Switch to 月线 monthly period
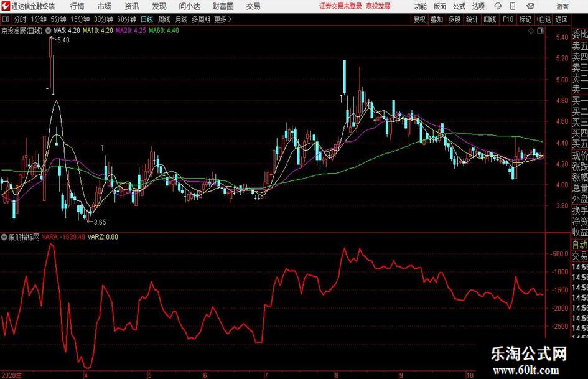This screenshot has width=588, height=379. [x=182, y=19]
